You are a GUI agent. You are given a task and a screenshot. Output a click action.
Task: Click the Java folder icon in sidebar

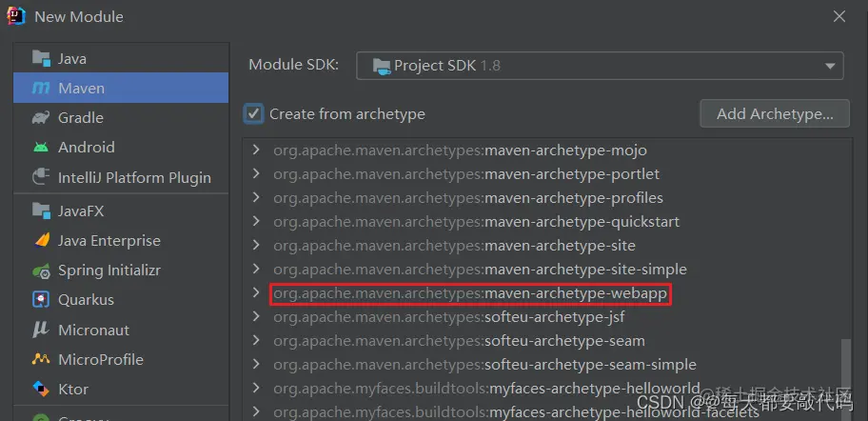pyautogui.click(x=41, y=58)
